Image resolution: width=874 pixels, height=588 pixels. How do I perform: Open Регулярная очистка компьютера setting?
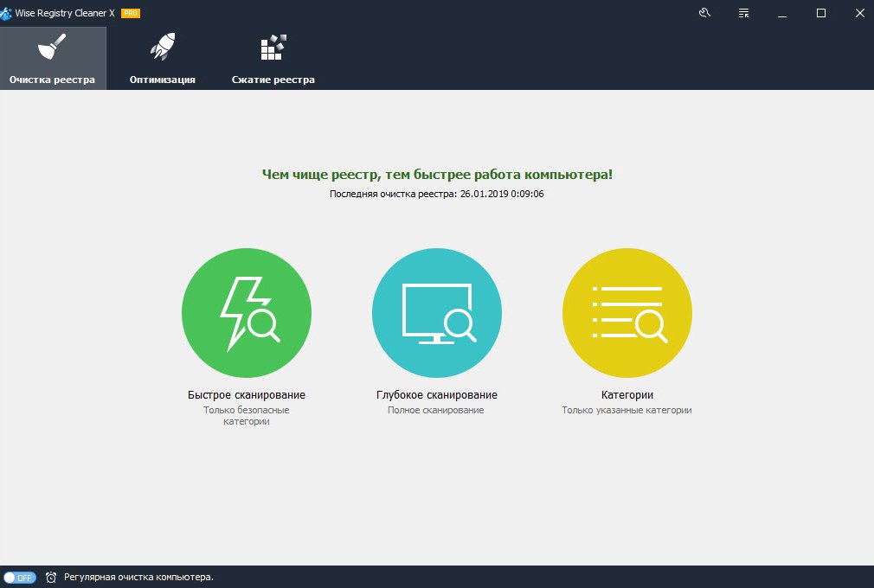(138, 578)
